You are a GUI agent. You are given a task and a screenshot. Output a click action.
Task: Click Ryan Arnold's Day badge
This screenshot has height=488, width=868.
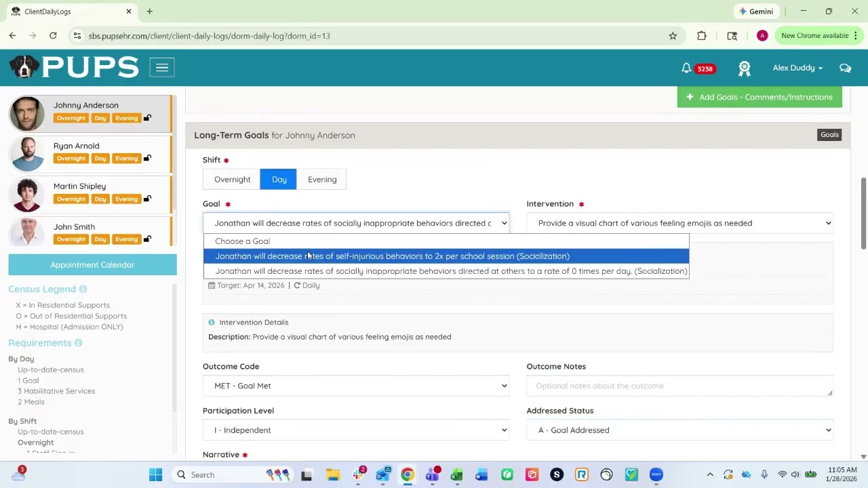(100, 158)
